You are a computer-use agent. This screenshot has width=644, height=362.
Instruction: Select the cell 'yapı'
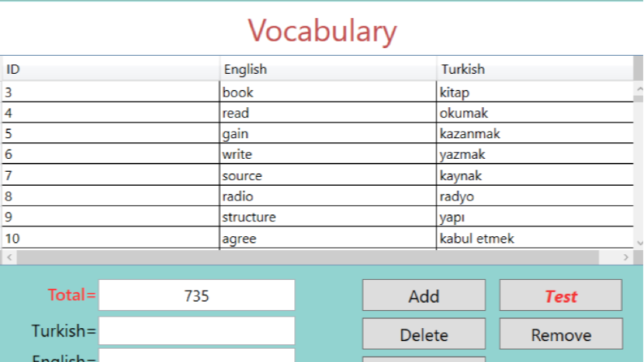point(534,216)
